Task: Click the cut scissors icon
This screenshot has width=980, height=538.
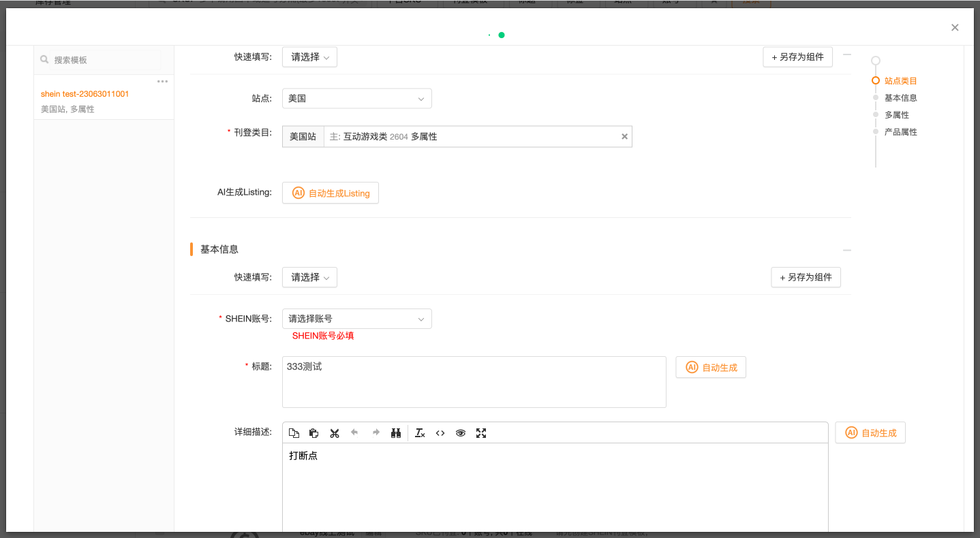Action: coord(335,433)
